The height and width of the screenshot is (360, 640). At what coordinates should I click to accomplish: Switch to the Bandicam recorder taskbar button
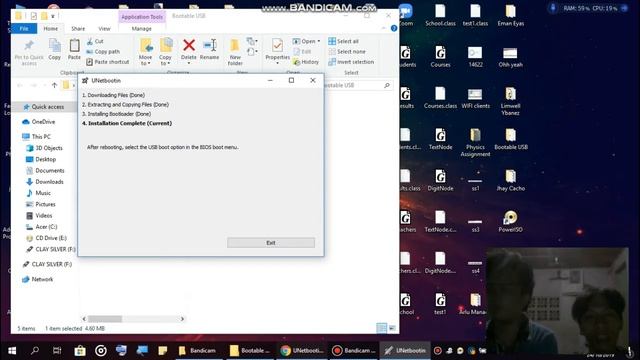353,351
